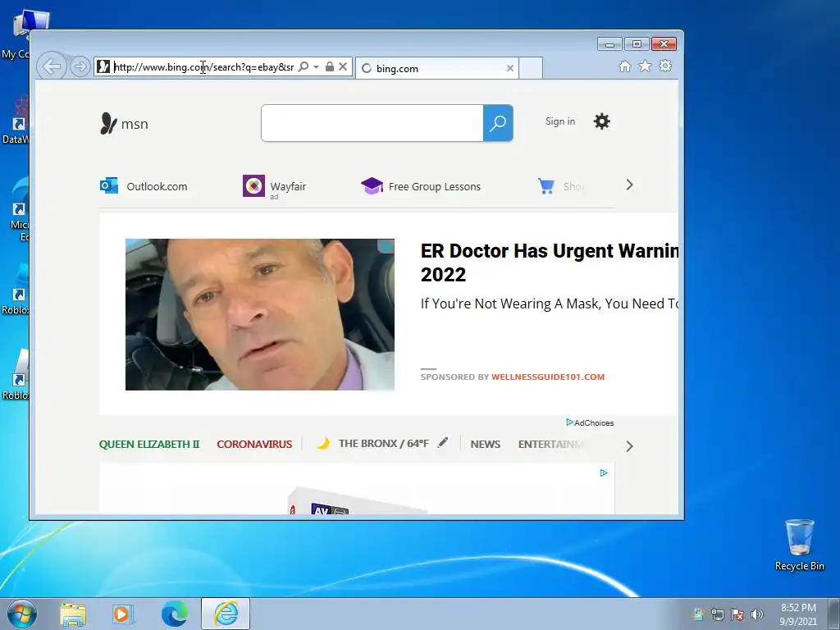Stop page loading with the X icon

tap(343, 66)
